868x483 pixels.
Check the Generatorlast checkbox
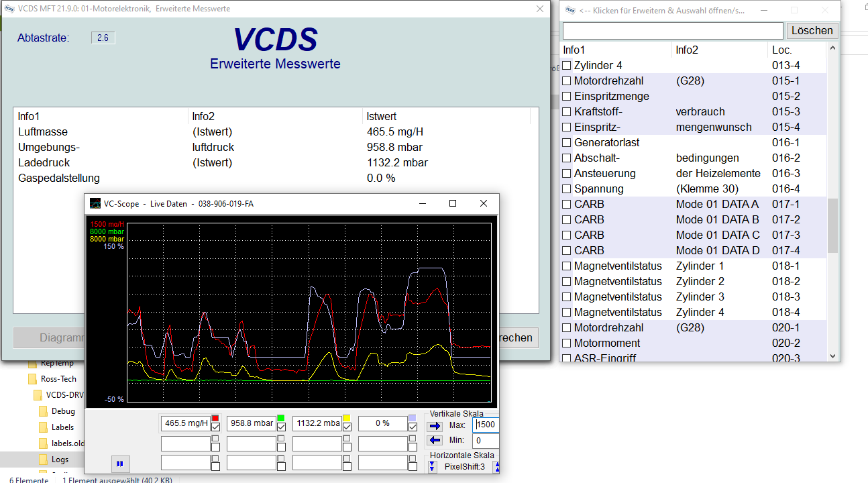tap(567, 143)
